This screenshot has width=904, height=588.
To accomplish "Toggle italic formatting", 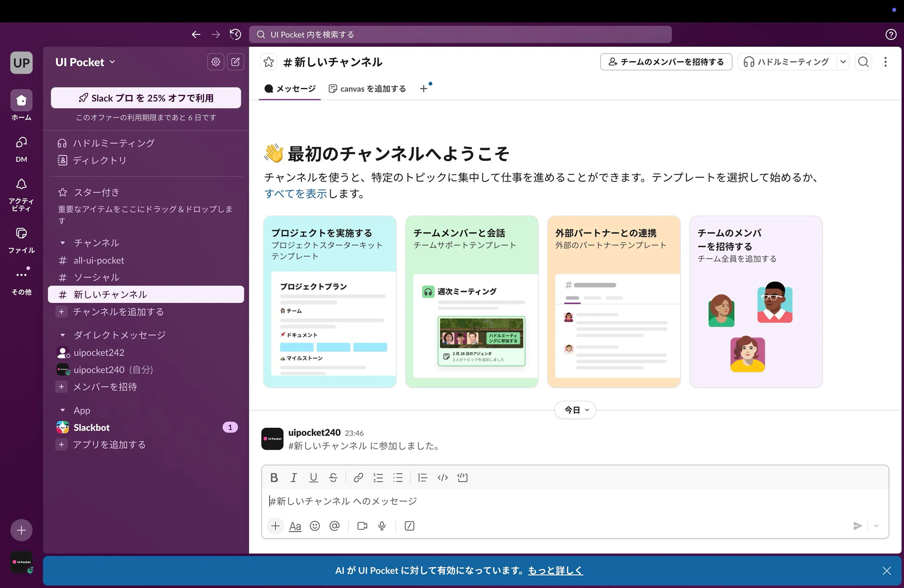I will [x=294, y=477].
